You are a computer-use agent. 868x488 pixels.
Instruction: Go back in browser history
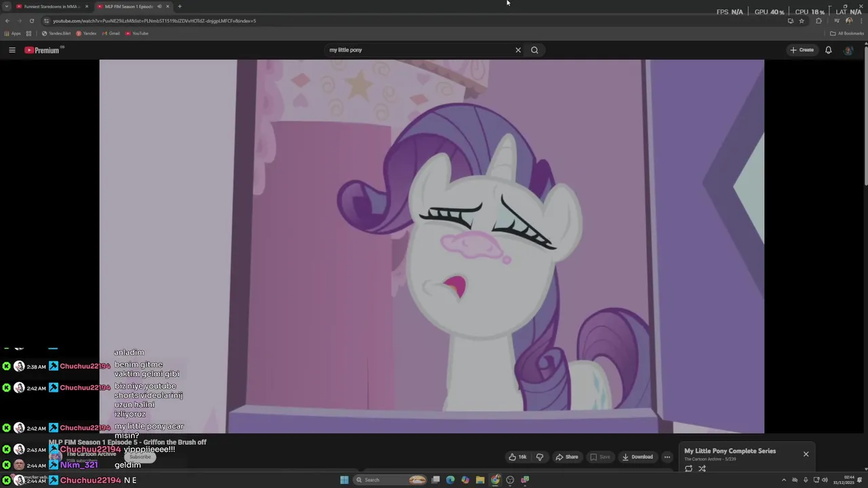click(7, 21)
